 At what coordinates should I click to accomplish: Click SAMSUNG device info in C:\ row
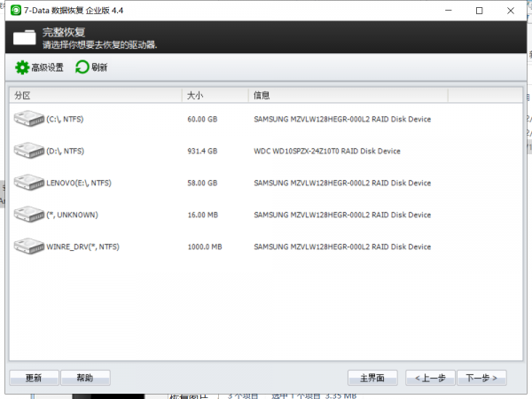pos(342,119)
